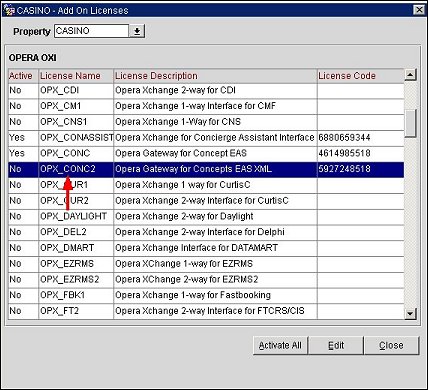Click description Opera Xchange 1 way for CurtisC
The height and width of the screenshot is (390, 428).
(183, 185)
